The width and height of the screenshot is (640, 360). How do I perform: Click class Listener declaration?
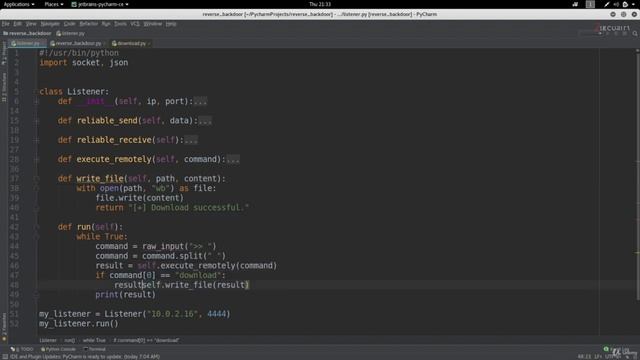[74, 92]
